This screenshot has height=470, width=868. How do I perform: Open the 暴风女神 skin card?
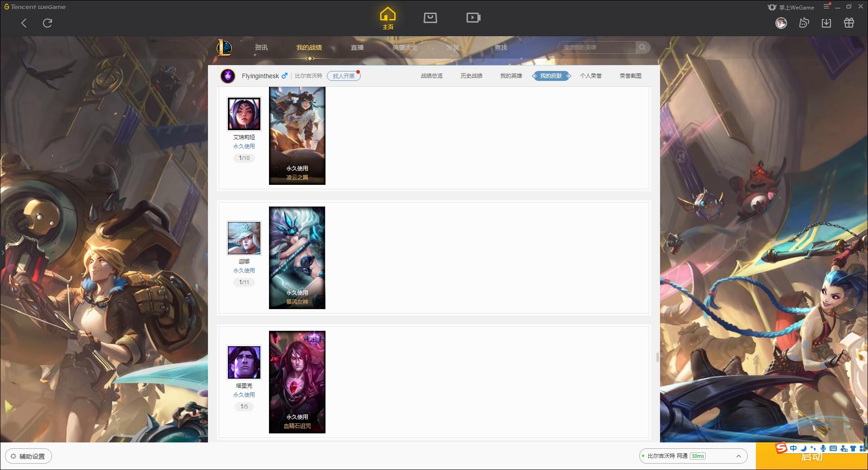(x=297, y=258)
